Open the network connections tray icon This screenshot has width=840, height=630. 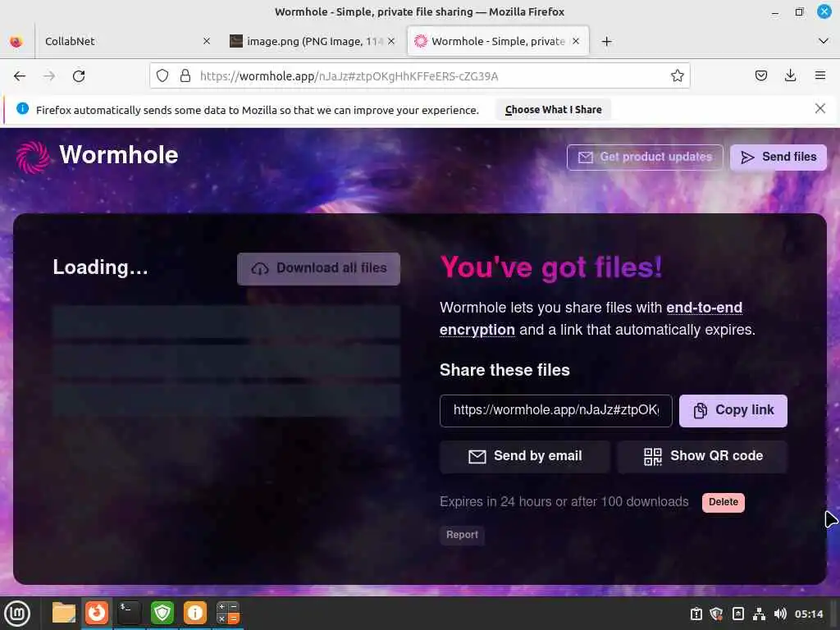(x=759, y=614)
